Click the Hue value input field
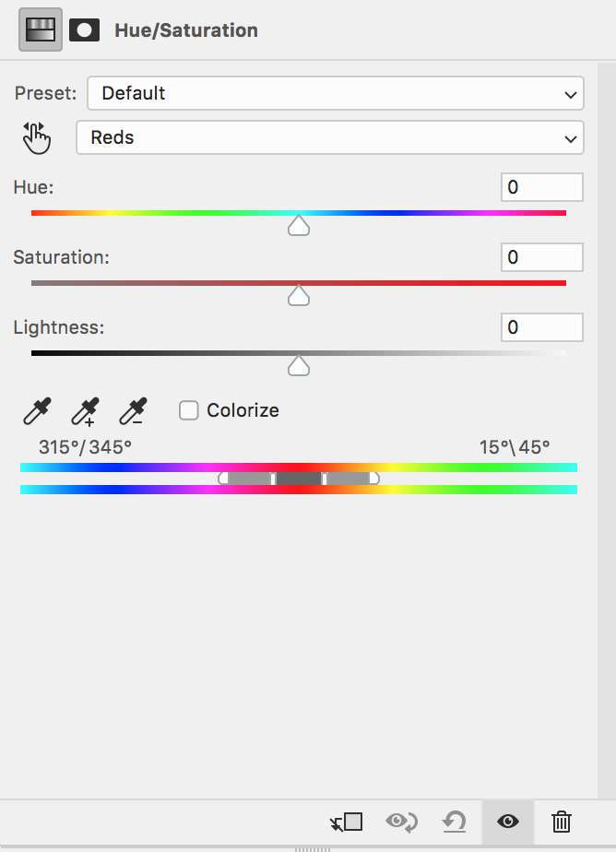 click(541, 187)
